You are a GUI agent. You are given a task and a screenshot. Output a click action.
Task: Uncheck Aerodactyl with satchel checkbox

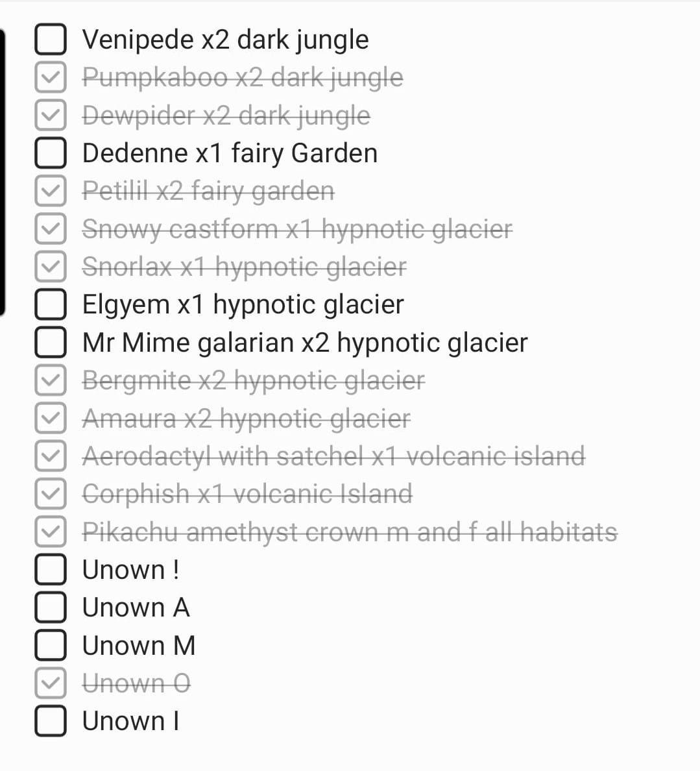click(50, 456)
